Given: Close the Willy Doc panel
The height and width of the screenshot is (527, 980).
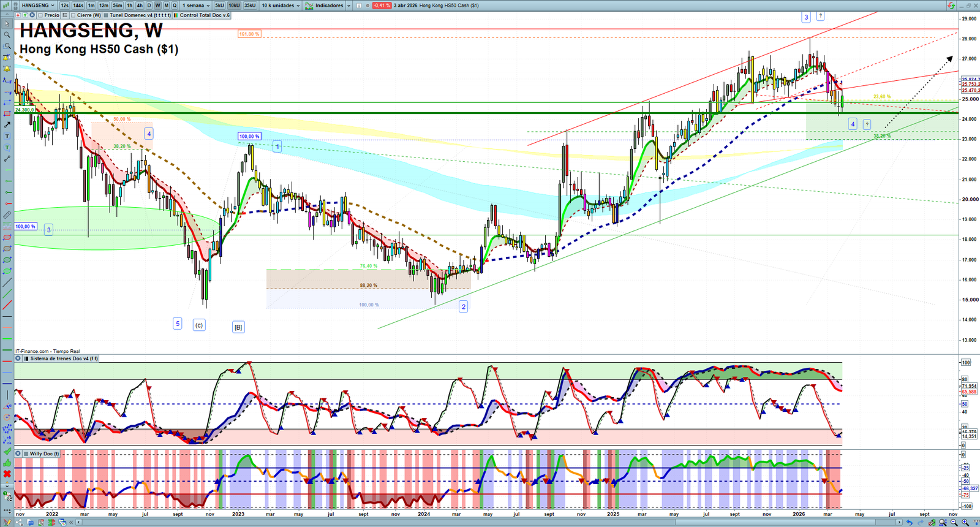Looking at the screenshot, I should [18, 454].
